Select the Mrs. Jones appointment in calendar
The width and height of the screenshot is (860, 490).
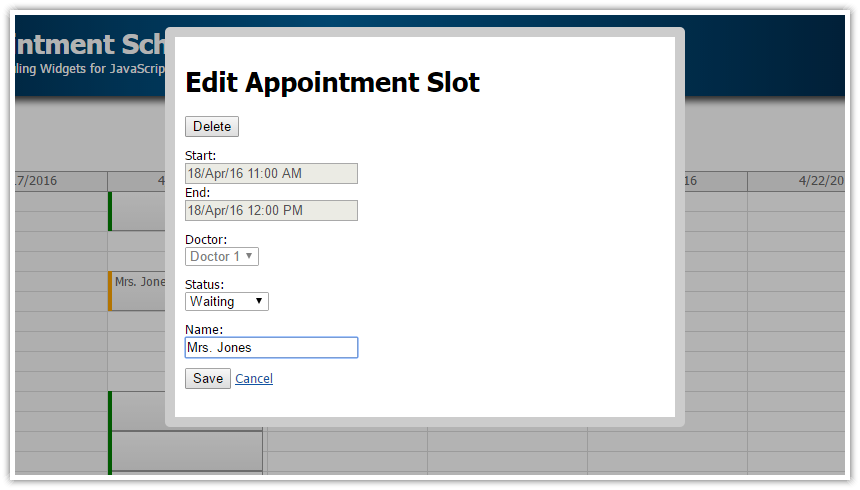(x=138, y=291)
